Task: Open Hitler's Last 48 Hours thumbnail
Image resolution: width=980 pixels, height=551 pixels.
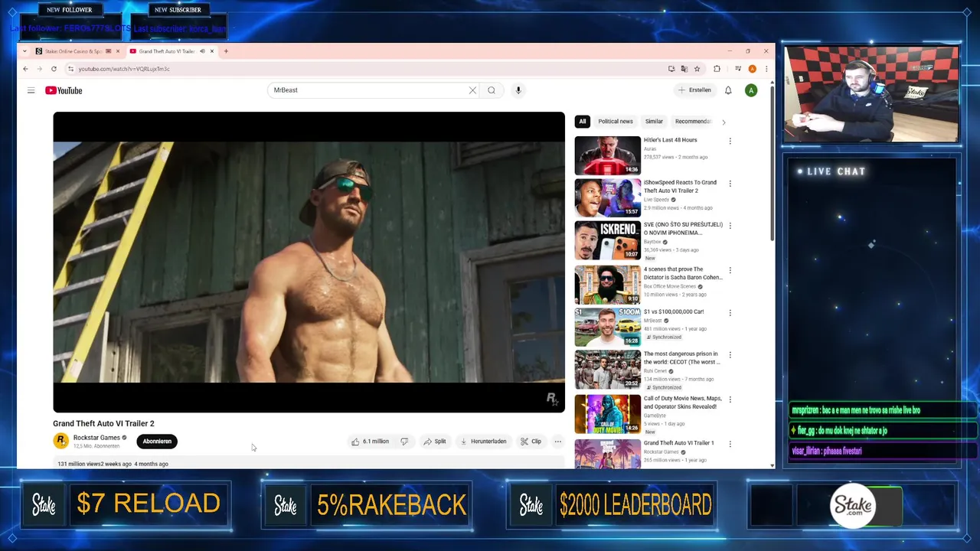Action: [x=608, y=155]
